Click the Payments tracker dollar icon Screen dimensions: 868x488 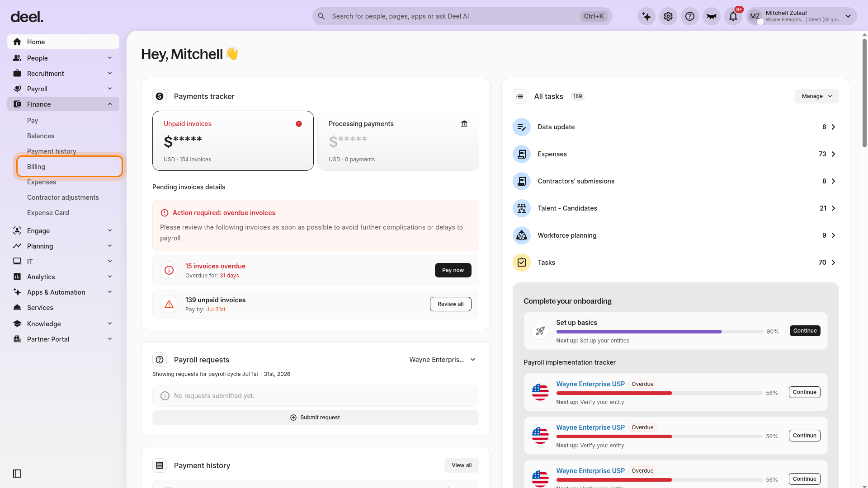(160, 96)
